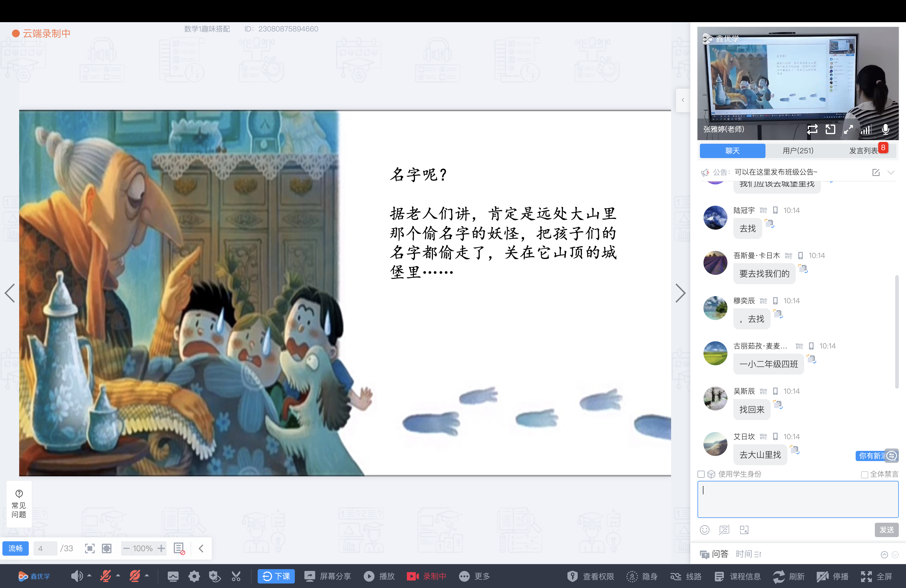Image resolution: width=906 pixels, height=588 pixels.
Task: Switch to the 用户(251) users tab
Action: pos(798,151)
